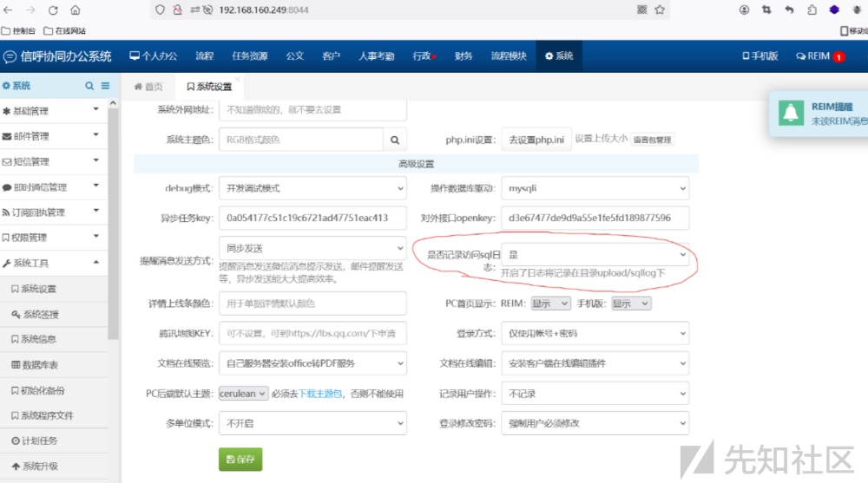
Task: Click the 系统主题色 RGB color field
Action: tap(301, 140)
